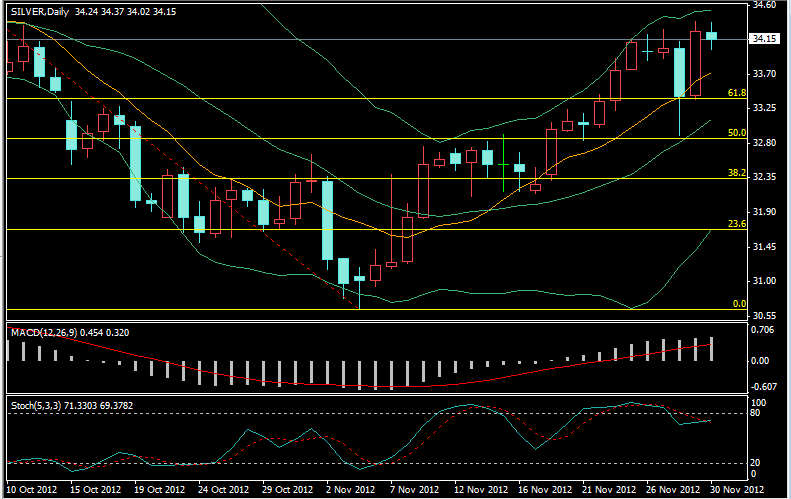This screenshot has width=791, height=499.
Task: Click the 21 Nov 2012 date label
Action: click(x=609, y=490)
